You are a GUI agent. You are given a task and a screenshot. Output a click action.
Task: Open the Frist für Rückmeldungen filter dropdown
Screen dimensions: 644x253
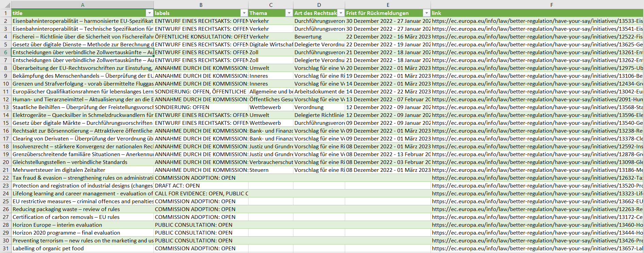pos(426,13)
